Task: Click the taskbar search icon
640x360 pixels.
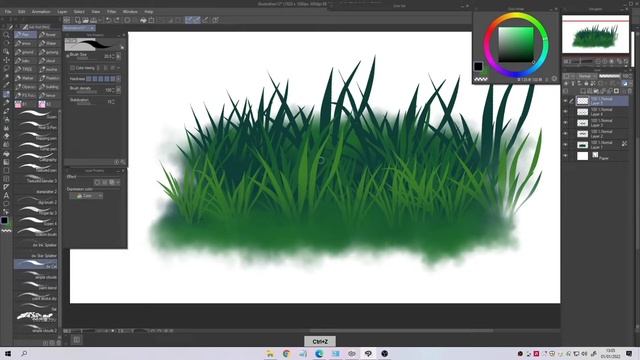Action: tap(24, 353)
